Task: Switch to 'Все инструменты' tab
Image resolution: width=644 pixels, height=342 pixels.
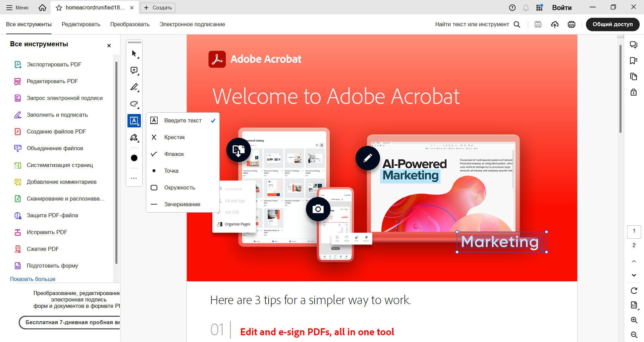Action: click(29, 24)
